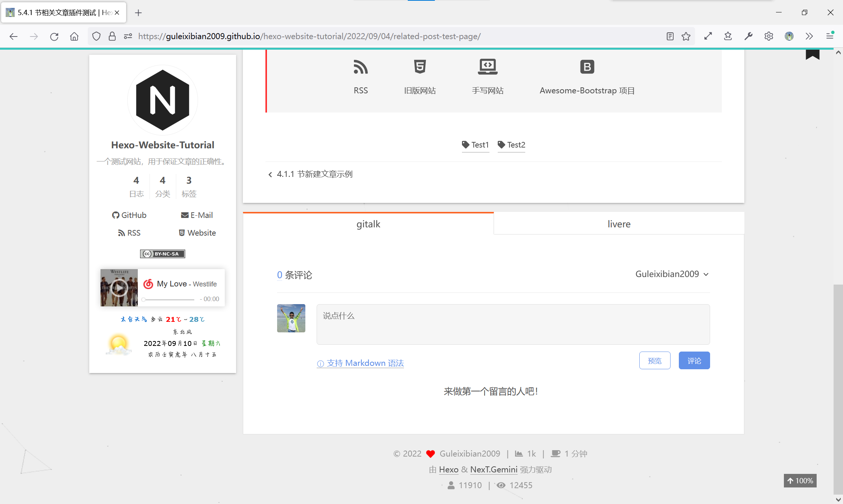
Task: Switch to the livere comment tab
Action: (619, 224)
